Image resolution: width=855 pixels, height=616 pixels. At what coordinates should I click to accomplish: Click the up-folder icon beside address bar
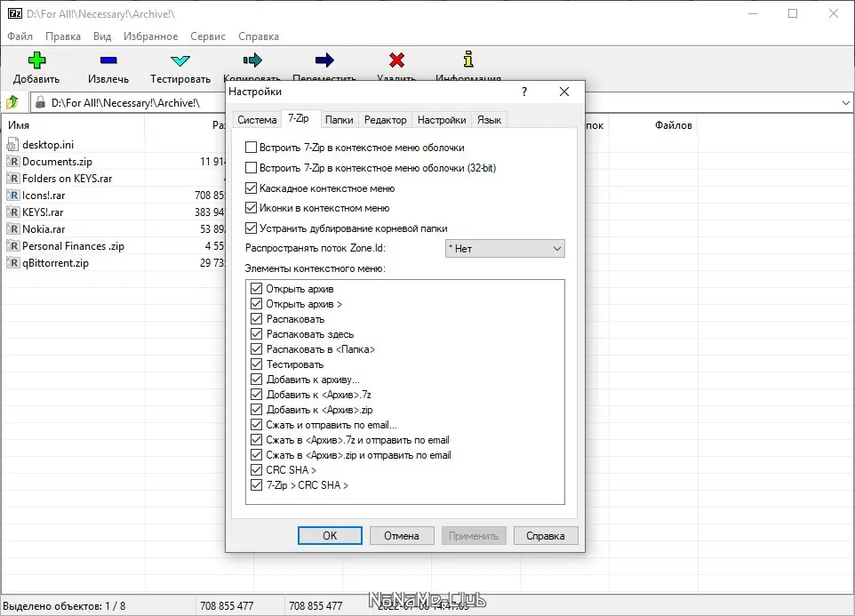12,102
